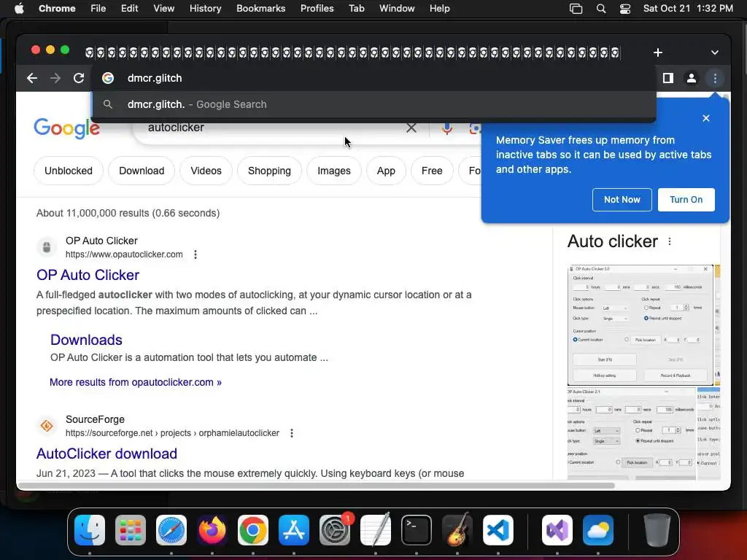
Task: Select the App filter chip
Action: 386,171
